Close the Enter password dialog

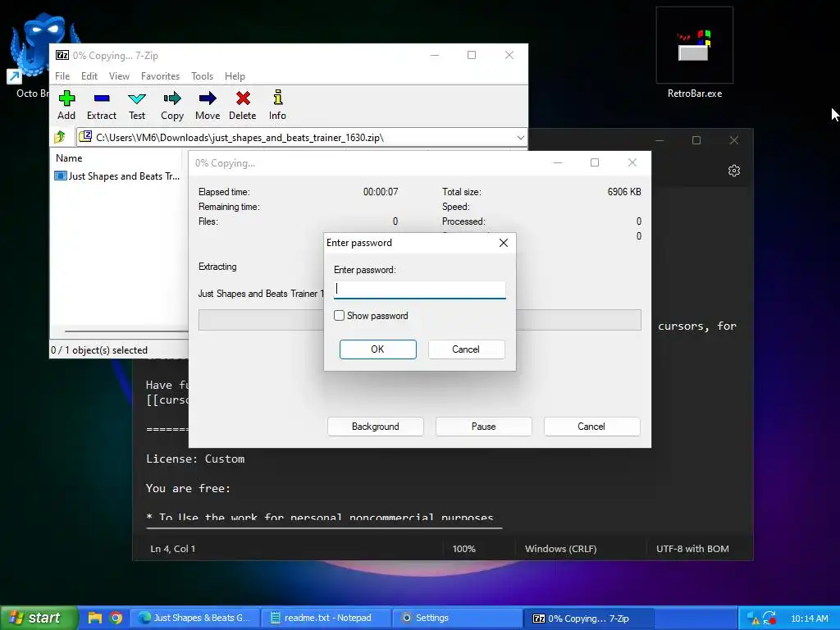pos(504,243)
